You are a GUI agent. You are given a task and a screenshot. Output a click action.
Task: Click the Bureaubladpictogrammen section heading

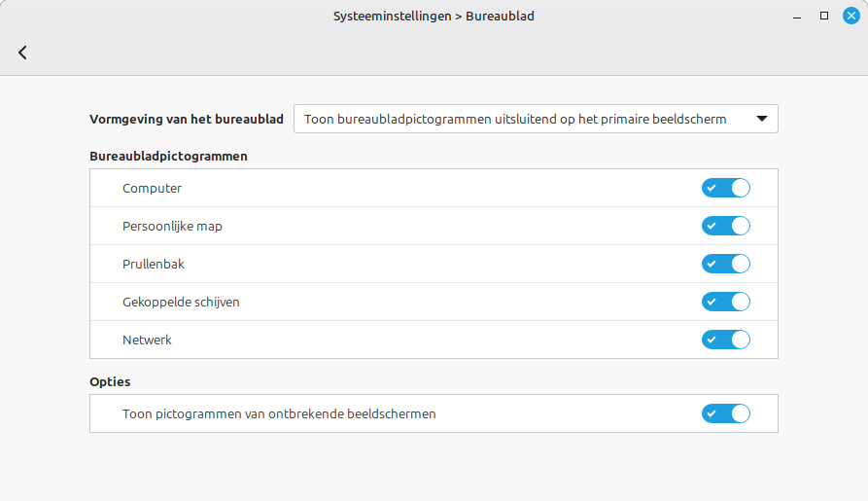pos(168,157)
